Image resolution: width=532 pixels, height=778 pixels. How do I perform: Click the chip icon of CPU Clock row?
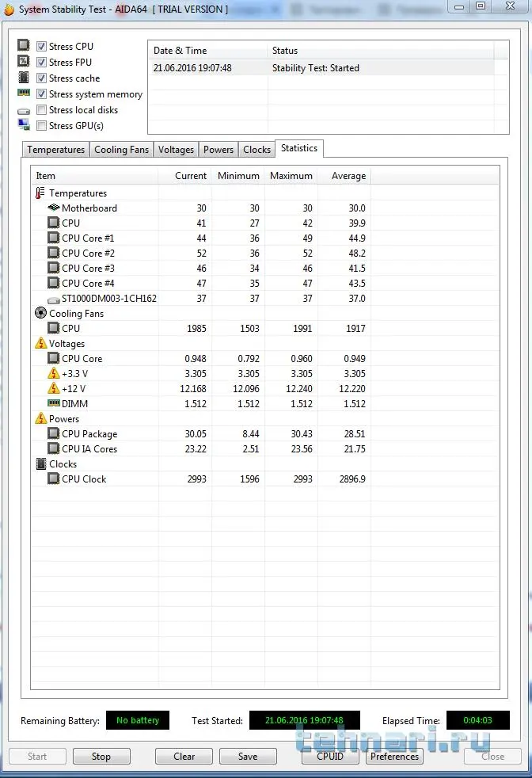[53, 479]
